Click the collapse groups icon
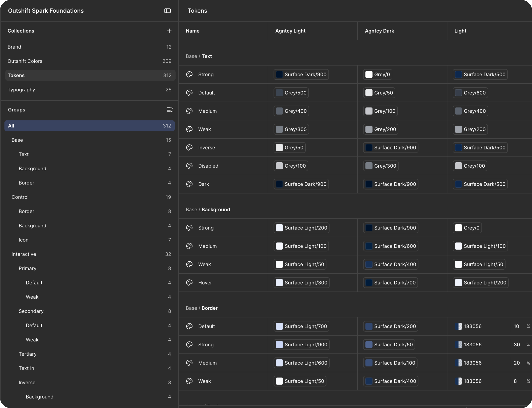Viewport: 532px width, 408px height. click(x=170, y=110)
